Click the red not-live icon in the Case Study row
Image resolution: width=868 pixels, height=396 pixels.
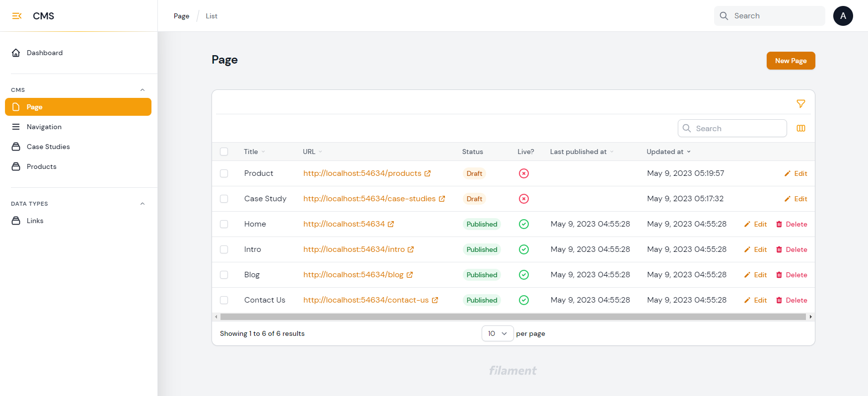coord(524,199)
